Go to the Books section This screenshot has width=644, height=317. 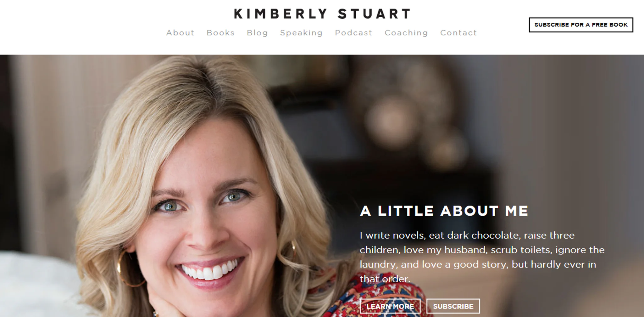pyautogui.click(x=220, y=33)
